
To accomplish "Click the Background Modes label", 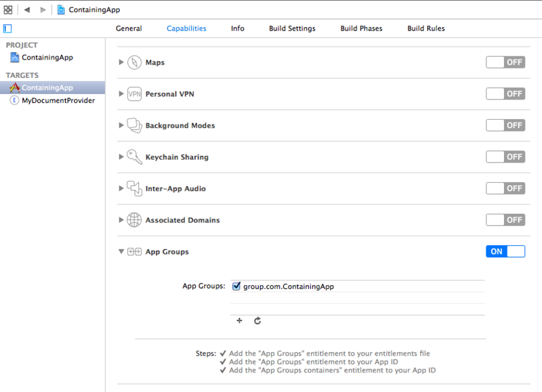I will [180, 125].
